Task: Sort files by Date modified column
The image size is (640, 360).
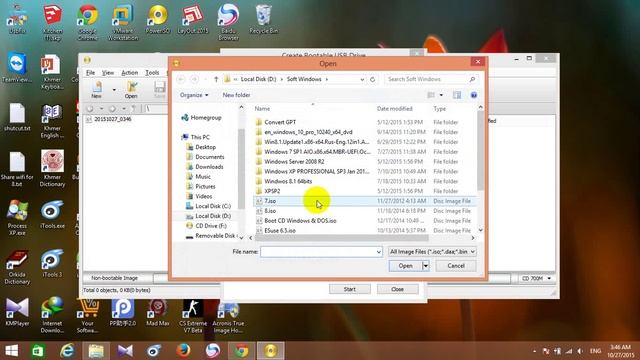Action: [395, 109]
